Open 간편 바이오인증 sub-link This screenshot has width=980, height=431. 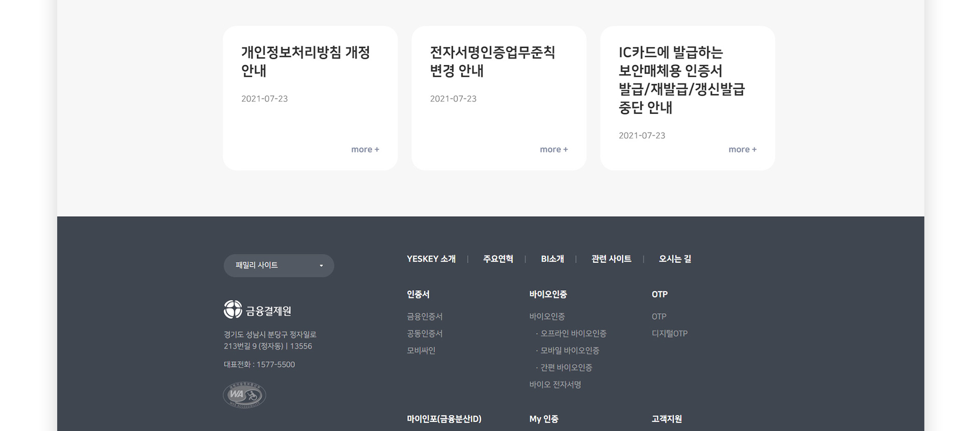coord(566,367)
